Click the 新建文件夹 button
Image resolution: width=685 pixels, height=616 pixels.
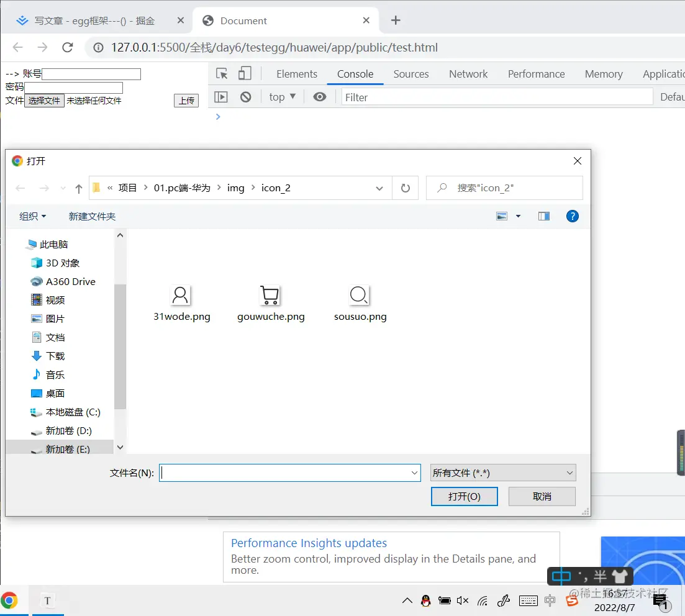tap(92, 216)
